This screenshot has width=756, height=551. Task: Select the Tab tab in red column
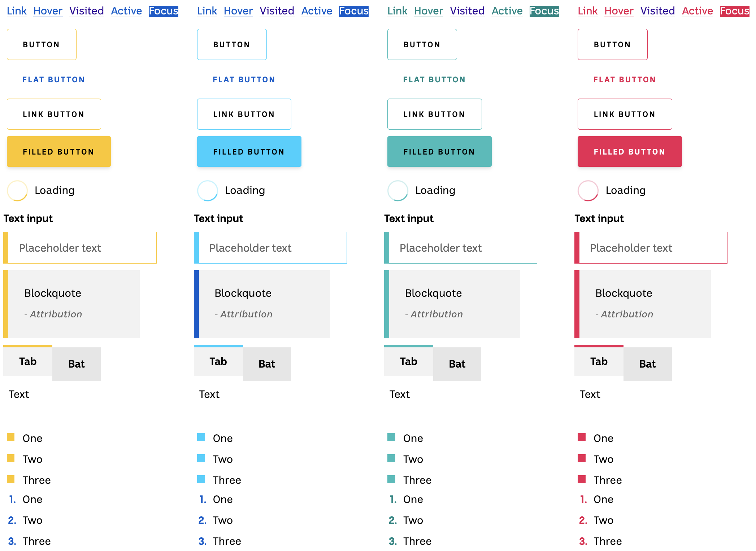pos(599,361)
